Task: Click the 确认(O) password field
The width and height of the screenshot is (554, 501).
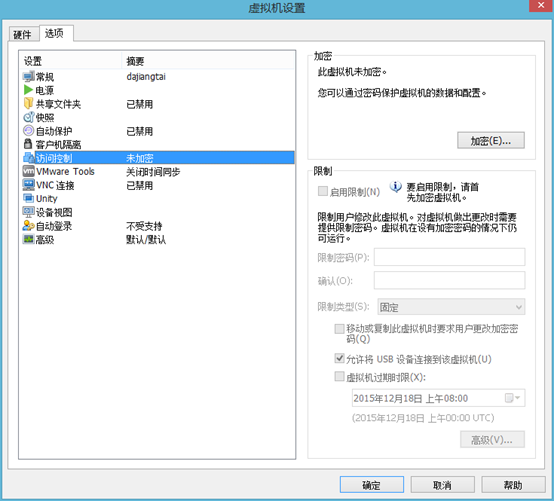Action: tap(449, 280)
